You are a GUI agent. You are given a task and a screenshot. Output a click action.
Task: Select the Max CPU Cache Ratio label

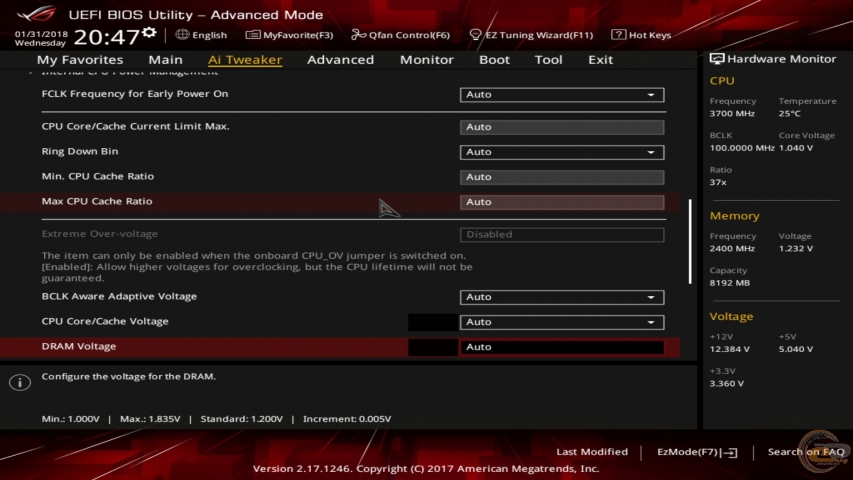[x=97, y=201]
